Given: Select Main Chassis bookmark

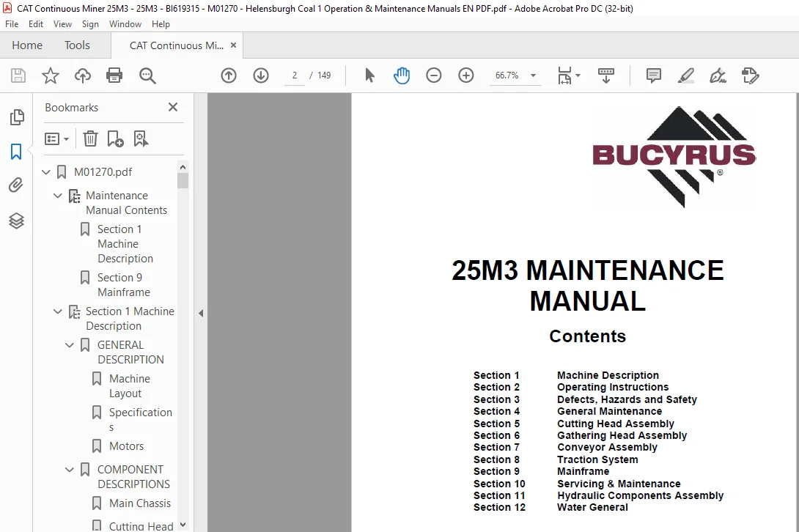Looking at the screenshot, I should click(x=139, y=503).
